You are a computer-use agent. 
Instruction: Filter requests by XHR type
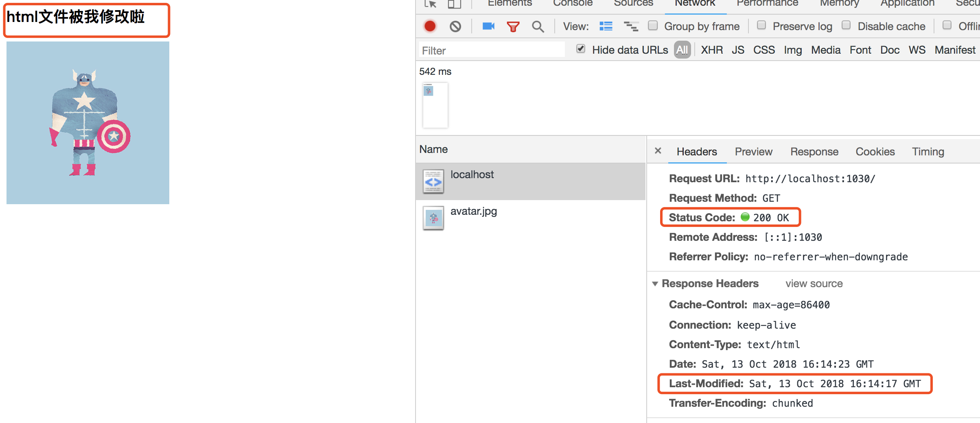(x=711, y=50)
